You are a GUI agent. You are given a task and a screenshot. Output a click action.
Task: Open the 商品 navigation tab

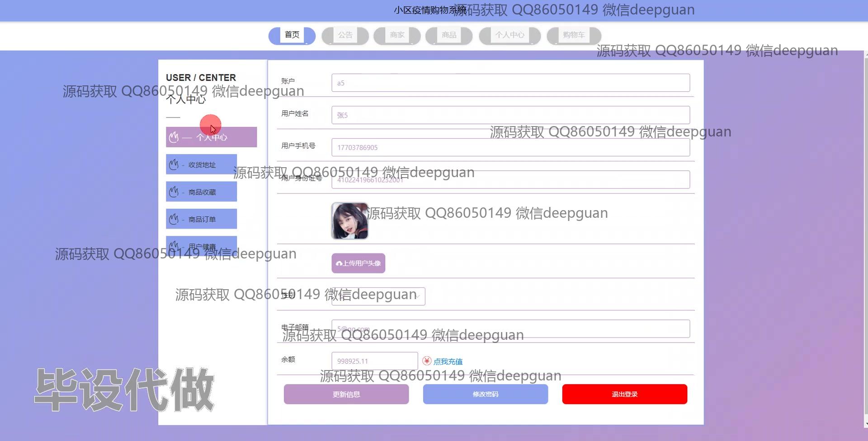pyautogui.click(x=449, y=35)
